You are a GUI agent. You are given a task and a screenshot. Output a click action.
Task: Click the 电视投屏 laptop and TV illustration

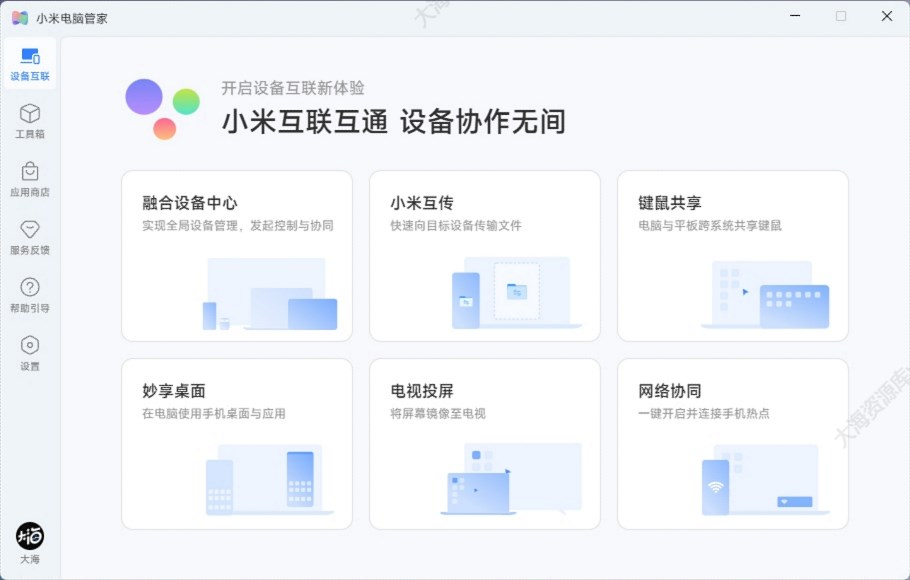[511, 479]
